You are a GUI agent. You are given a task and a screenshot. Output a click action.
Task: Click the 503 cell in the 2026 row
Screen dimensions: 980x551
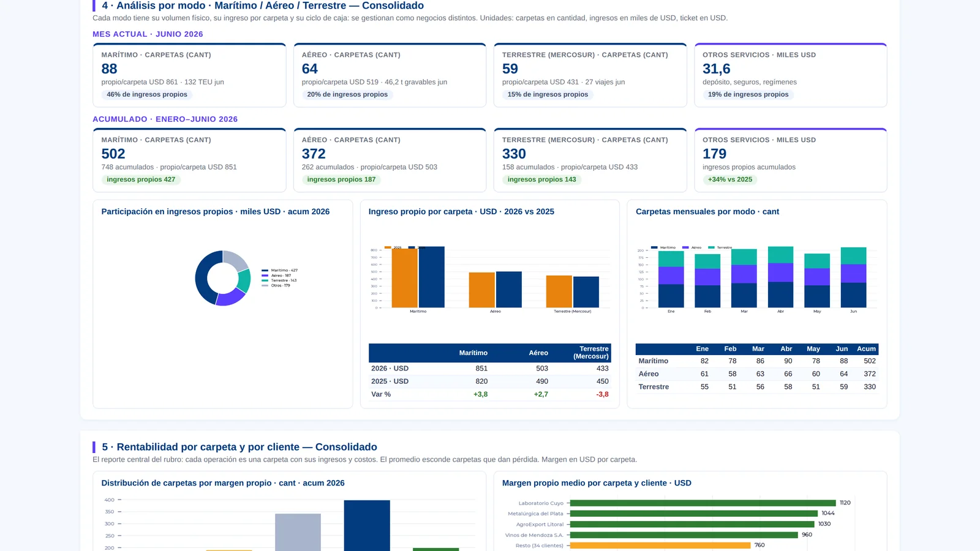click(542, 369)
